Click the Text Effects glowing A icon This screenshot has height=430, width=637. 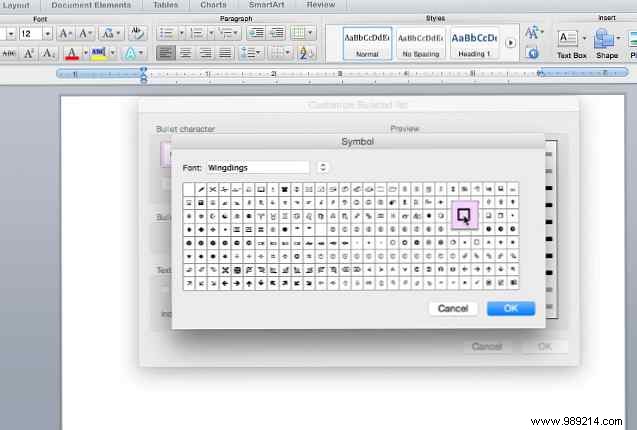pyautogui.click(x=130, y=53)
